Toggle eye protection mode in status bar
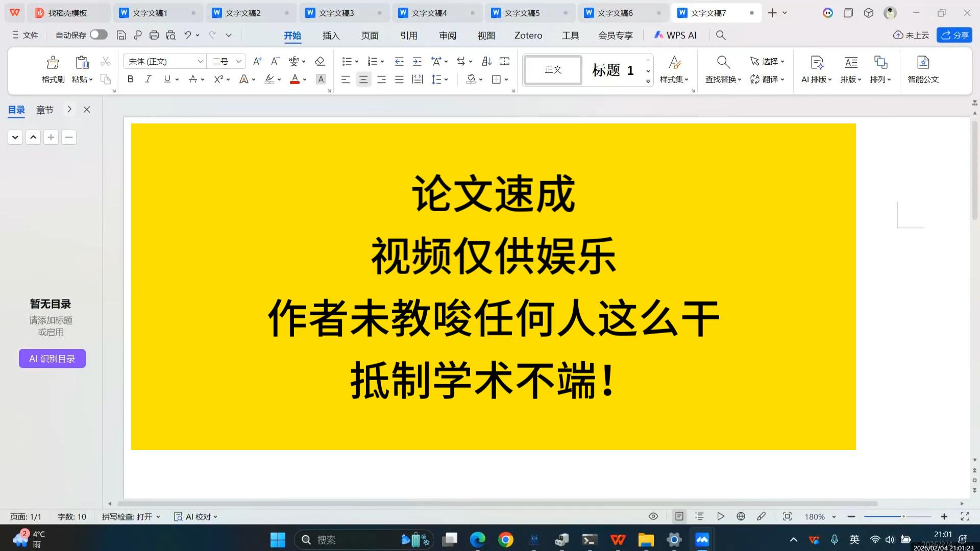 click(653, 516)
